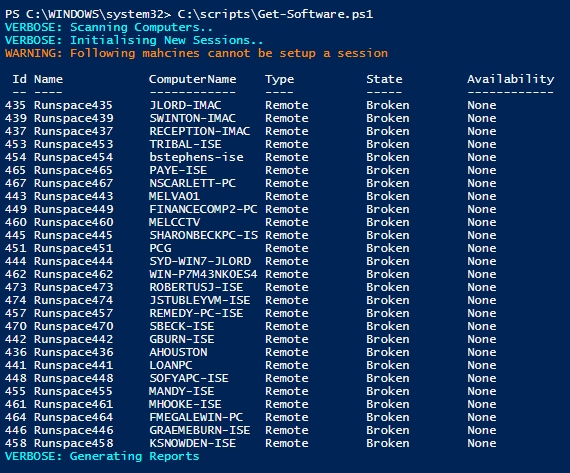The width and height of the screenshot is (570, 473).
Task: Click the Id value 462
Action: point(16,274)
